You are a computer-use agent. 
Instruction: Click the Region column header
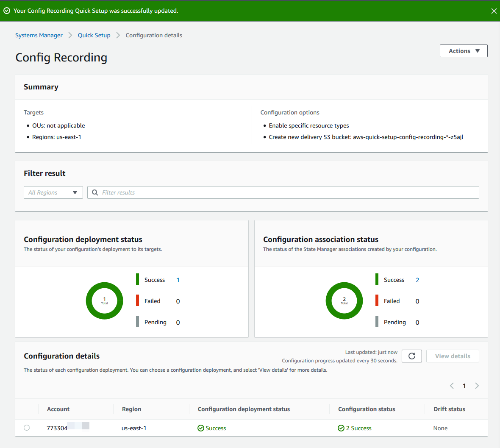[x=131, y=409]
